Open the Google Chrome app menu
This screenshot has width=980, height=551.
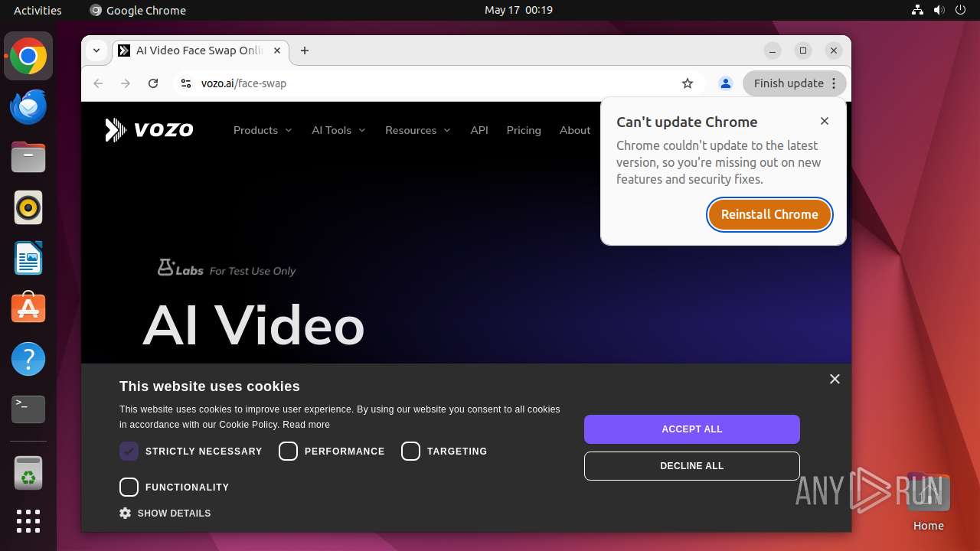[138, 10]
